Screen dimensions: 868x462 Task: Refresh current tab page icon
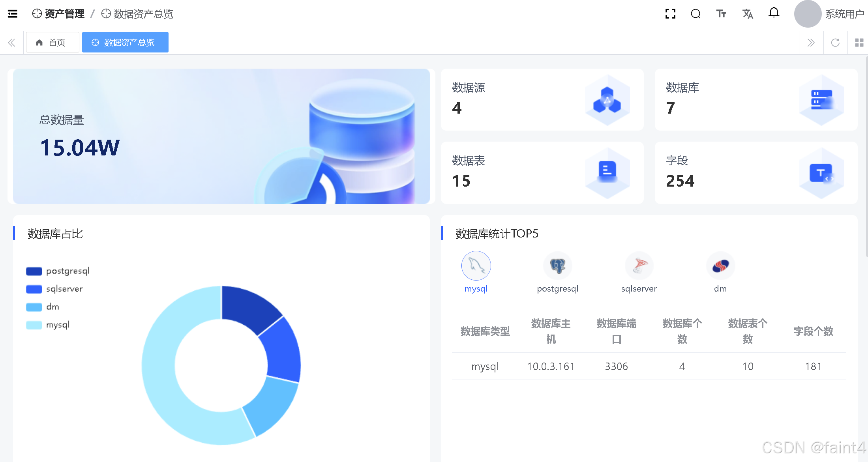pos(835,43)
